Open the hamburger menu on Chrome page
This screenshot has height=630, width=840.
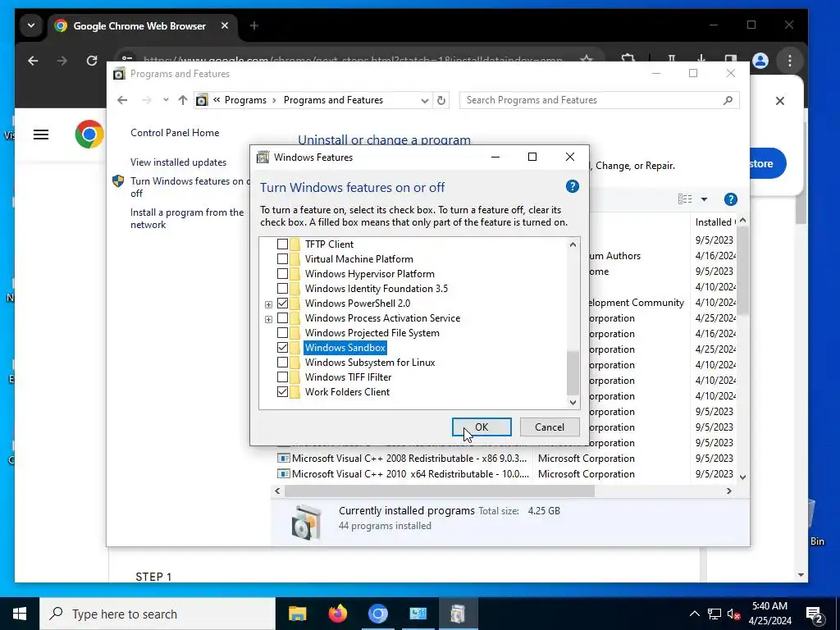click(41, 135)
